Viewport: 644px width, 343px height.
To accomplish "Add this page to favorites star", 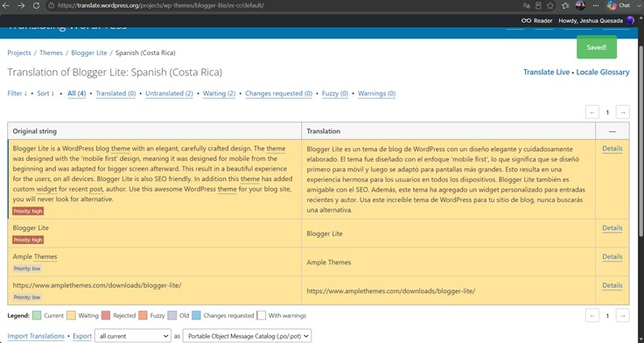I will (550, 5).
